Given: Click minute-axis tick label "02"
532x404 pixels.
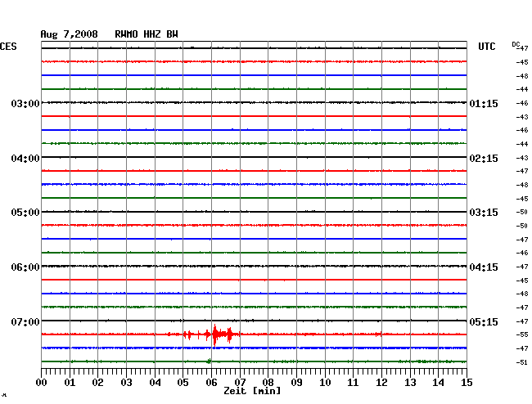Looking at the screenshot, I should click(x=97, y=383).
